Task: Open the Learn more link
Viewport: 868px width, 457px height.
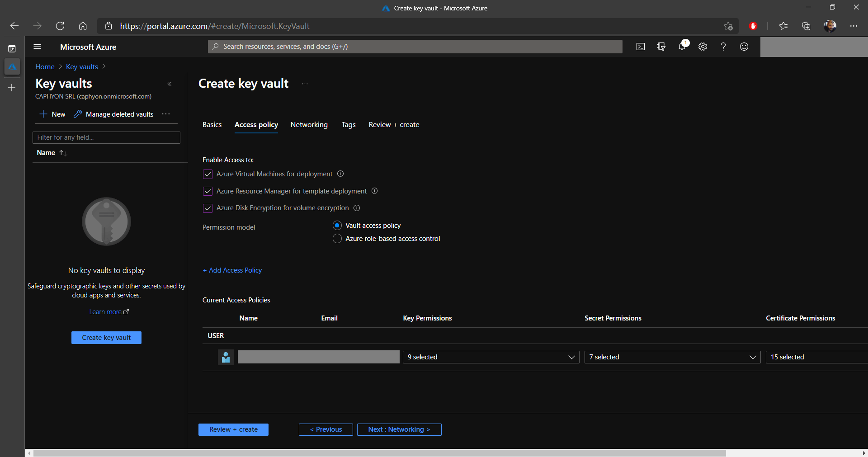Action: coord(109,312)
